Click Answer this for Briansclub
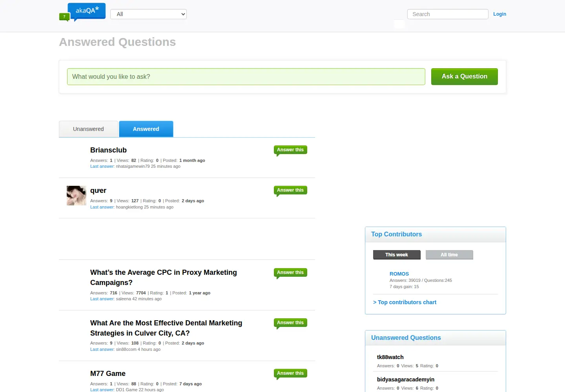The image size is (565, 392). point(290,150)
